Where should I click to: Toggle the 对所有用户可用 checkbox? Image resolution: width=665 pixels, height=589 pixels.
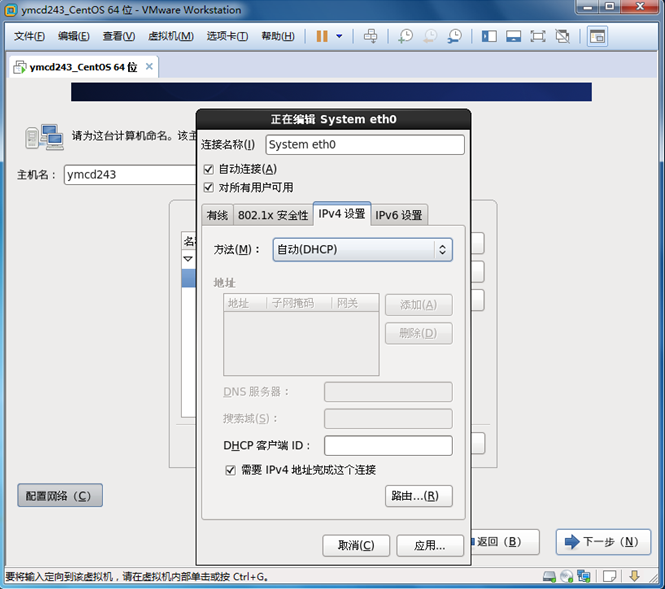click(208, 187)
